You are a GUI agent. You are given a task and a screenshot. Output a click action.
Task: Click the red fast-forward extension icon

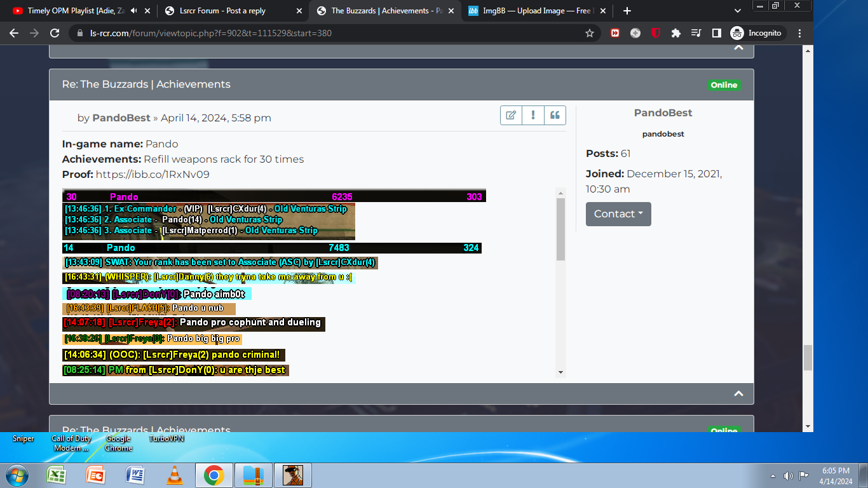click(x=615, y=33)
